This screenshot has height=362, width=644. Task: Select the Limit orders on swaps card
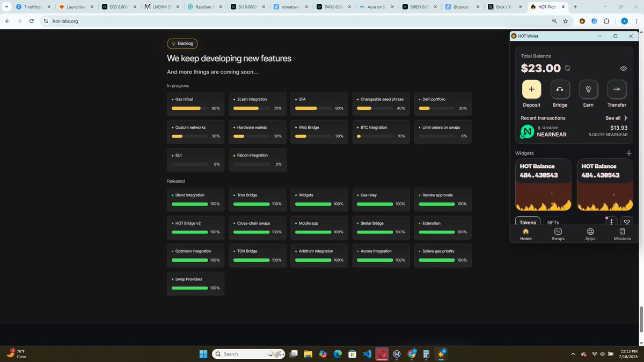443,131
